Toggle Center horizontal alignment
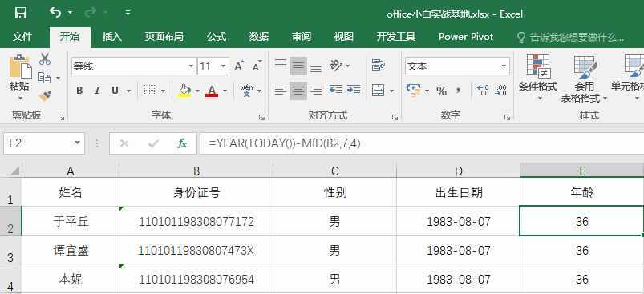 point(298,91)
